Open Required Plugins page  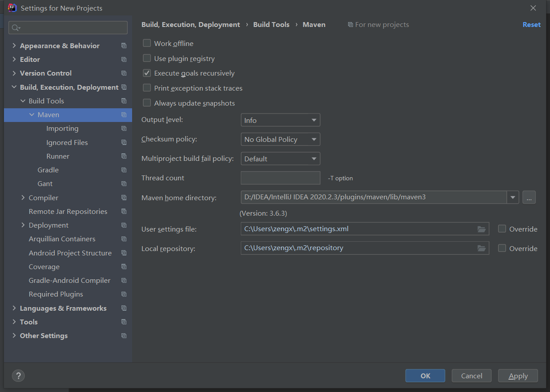pos(56,294)
